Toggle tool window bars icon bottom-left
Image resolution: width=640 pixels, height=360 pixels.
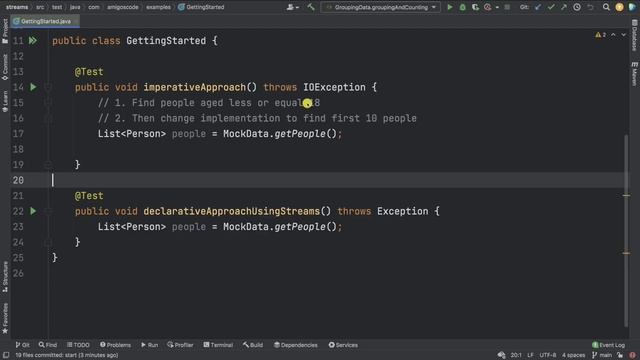6,355
